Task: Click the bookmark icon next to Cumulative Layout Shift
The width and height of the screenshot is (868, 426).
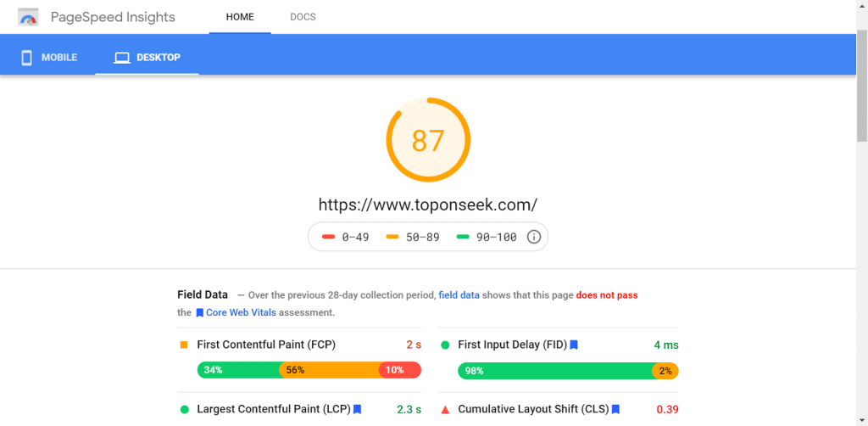Action: pos(615,409)
